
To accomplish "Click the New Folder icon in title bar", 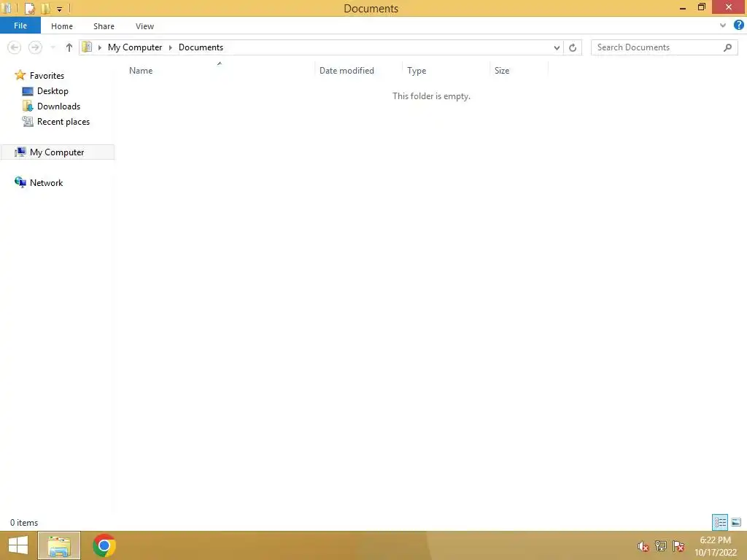I will (46, 8).
